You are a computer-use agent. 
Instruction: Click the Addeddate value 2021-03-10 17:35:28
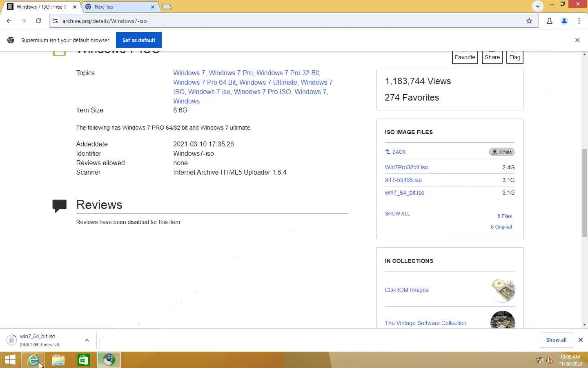(x=203, y=144)
